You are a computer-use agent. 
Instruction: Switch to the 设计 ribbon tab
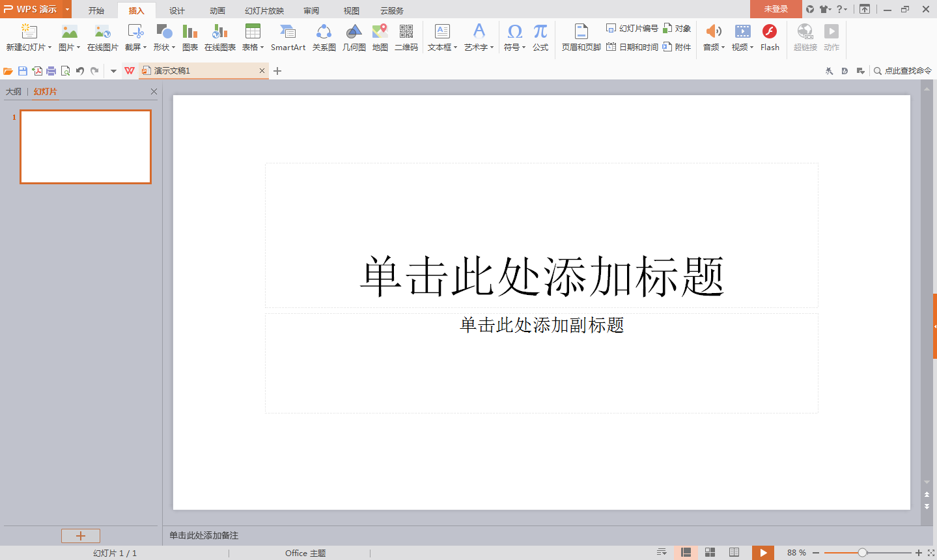[176, 10]
